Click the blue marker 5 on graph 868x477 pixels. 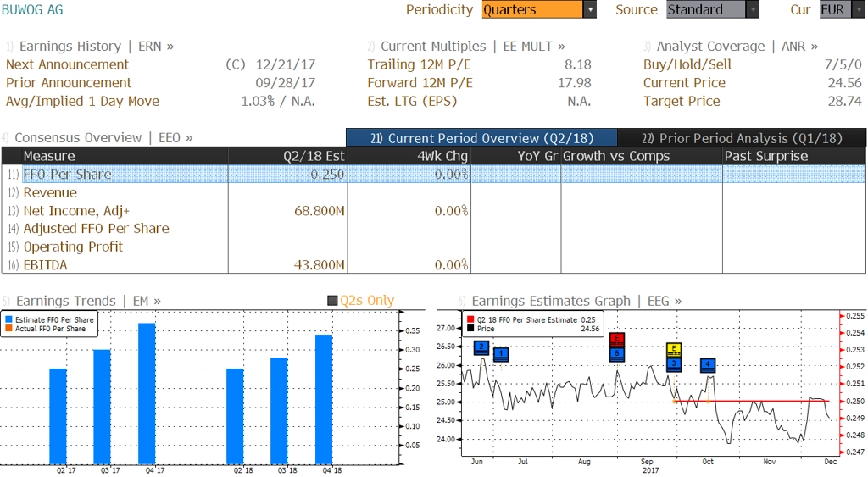(x=617, y=353)
